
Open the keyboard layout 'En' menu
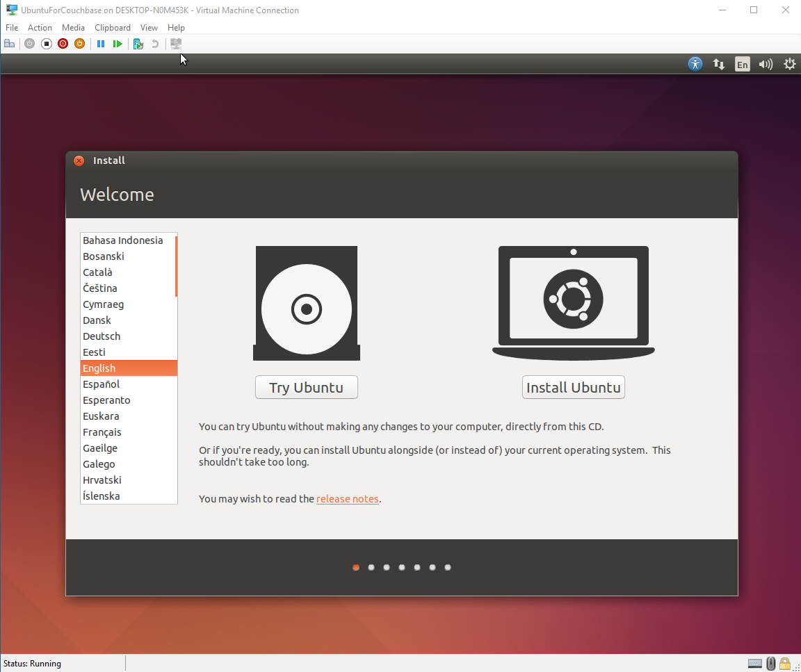(x=742, y=63)
